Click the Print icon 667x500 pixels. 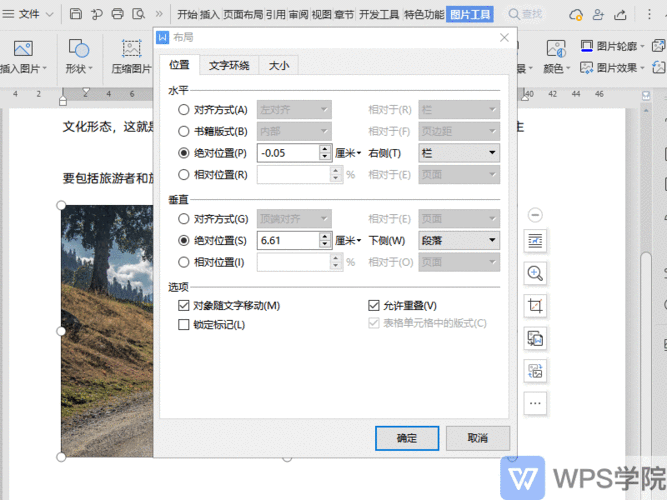[117, 14]
